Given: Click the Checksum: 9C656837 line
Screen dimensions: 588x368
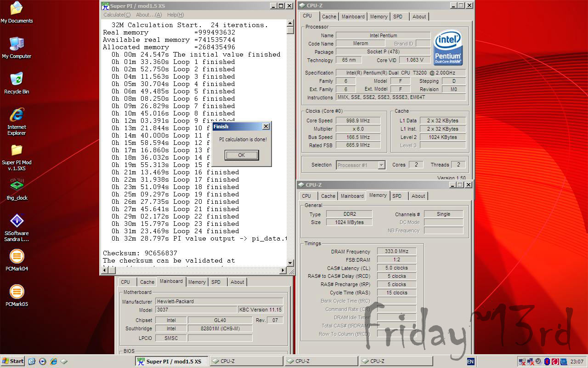Looking at the screenshot, I should pyautogui.click(x=140, y=253).
